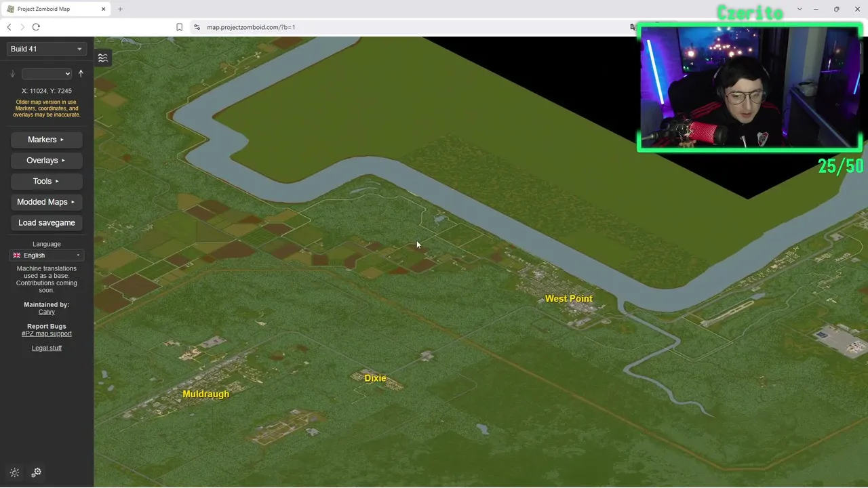This screenshot has height=488, width=868.
Task: Bookmark this page icon
Action: 179,27
